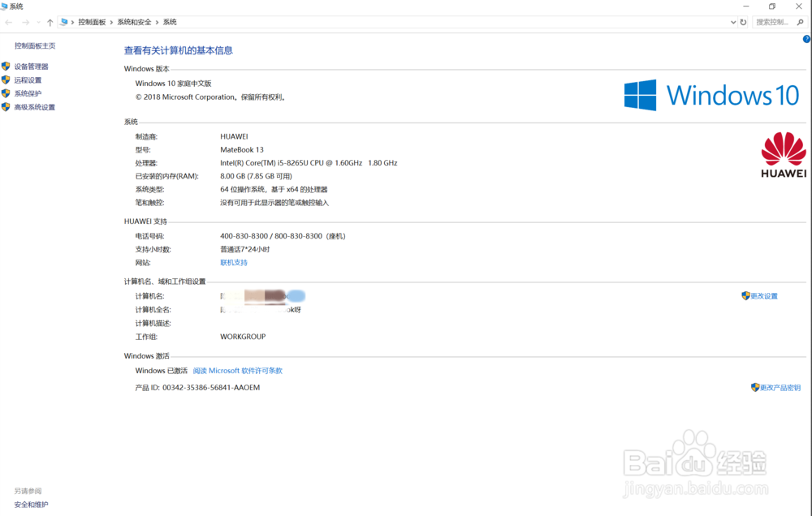Expand the chevron after 控制面板 breadcrumb
The width and height of the screenshot is (812, 516).
111,22
